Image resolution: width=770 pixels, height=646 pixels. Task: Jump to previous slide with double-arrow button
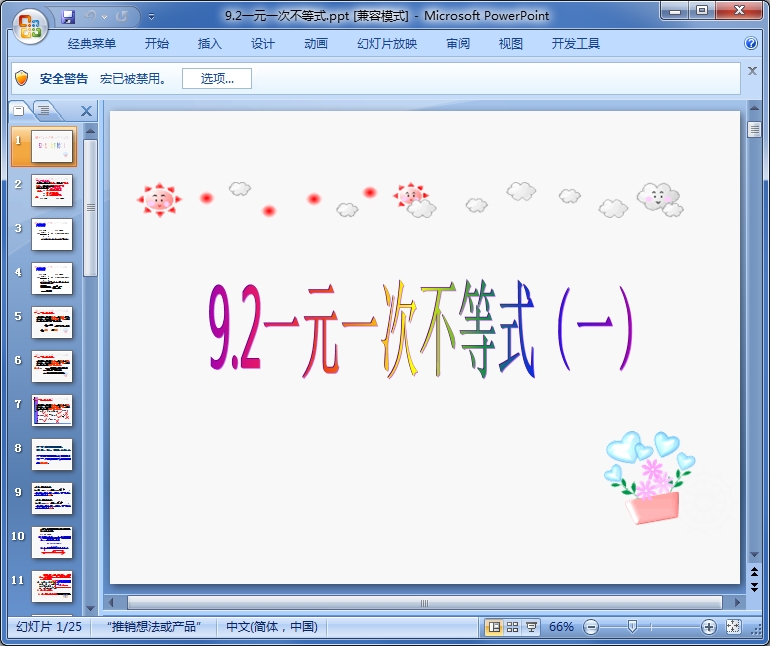pyautogui.click(x=754, y=572)
